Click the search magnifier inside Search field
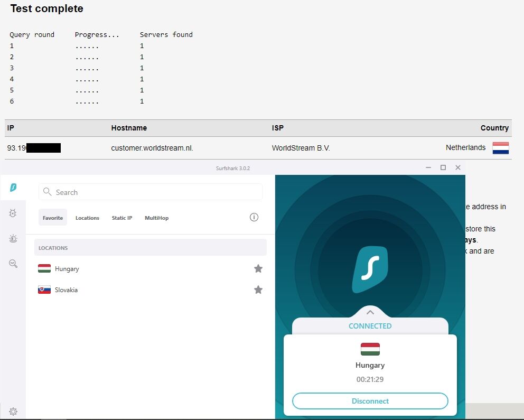The image size is (524, 420). tap(48, 191)
